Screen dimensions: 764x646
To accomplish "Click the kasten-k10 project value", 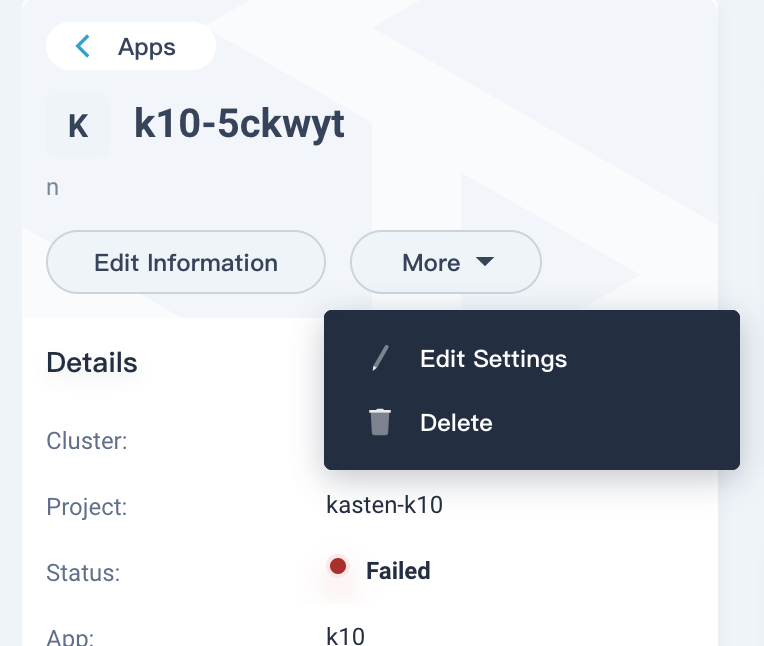I will 384,505.
